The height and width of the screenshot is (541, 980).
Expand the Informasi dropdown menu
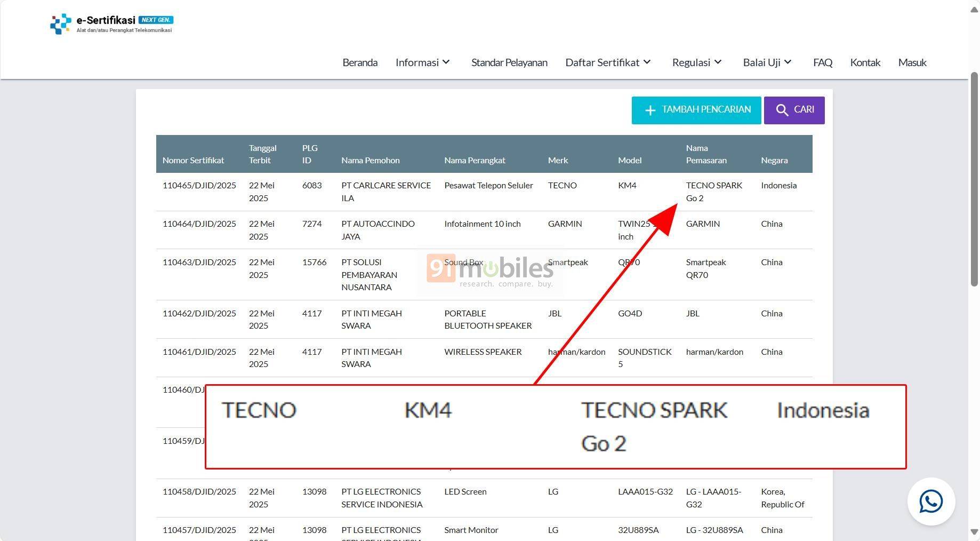coord(423,62)
